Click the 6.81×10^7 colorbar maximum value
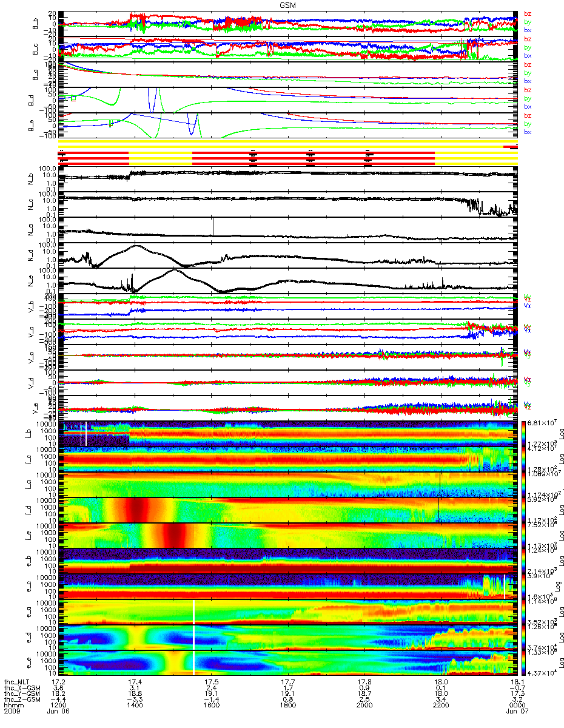This screenshot has height=728, width=564. [x=543, y=422]
